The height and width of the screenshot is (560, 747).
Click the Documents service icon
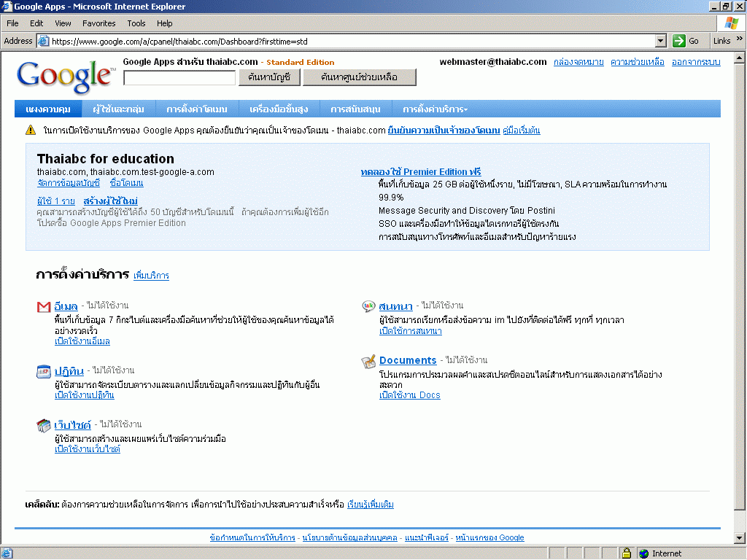[x=368, y=362]
